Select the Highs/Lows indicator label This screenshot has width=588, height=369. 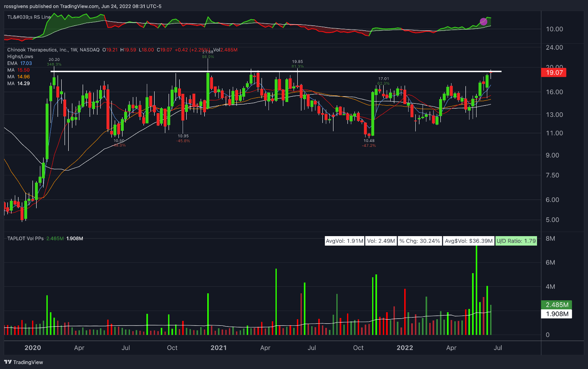(19, 56)
